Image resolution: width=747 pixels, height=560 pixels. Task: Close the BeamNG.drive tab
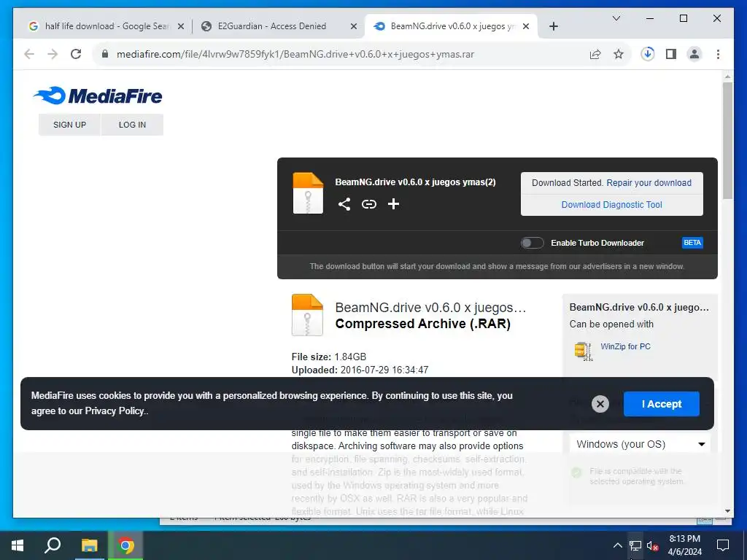click(x=526, y=26)
